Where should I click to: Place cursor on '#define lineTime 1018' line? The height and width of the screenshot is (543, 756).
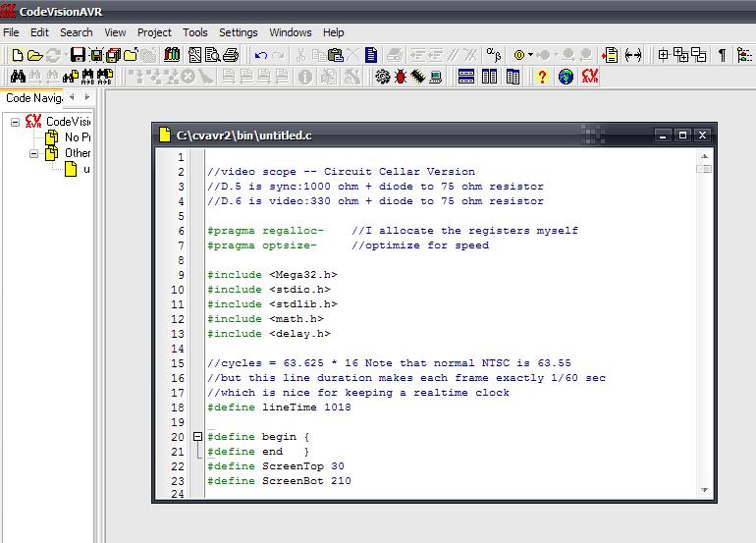tap(279, 407)
